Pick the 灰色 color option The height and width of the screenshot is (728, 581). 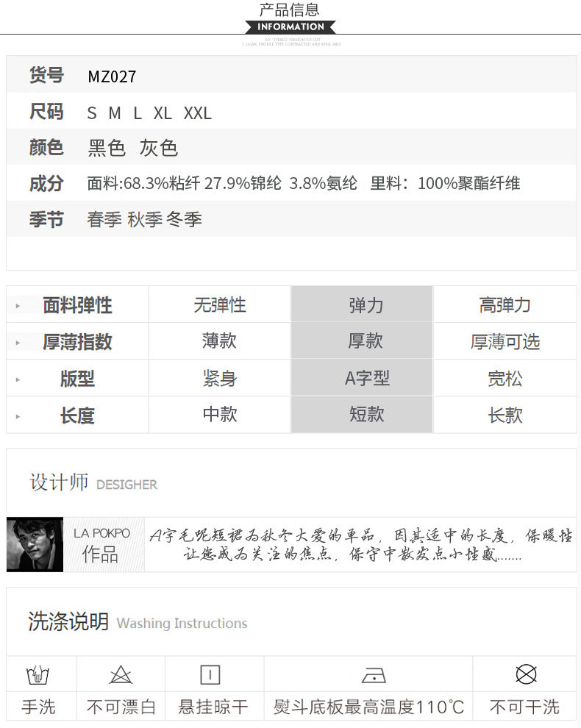click(158, 148)
